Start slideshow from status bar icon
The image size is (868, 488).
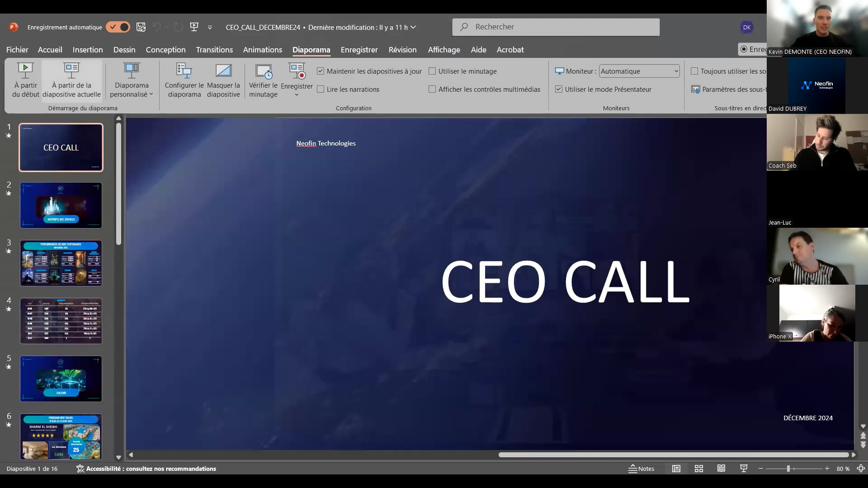point(744,469)
